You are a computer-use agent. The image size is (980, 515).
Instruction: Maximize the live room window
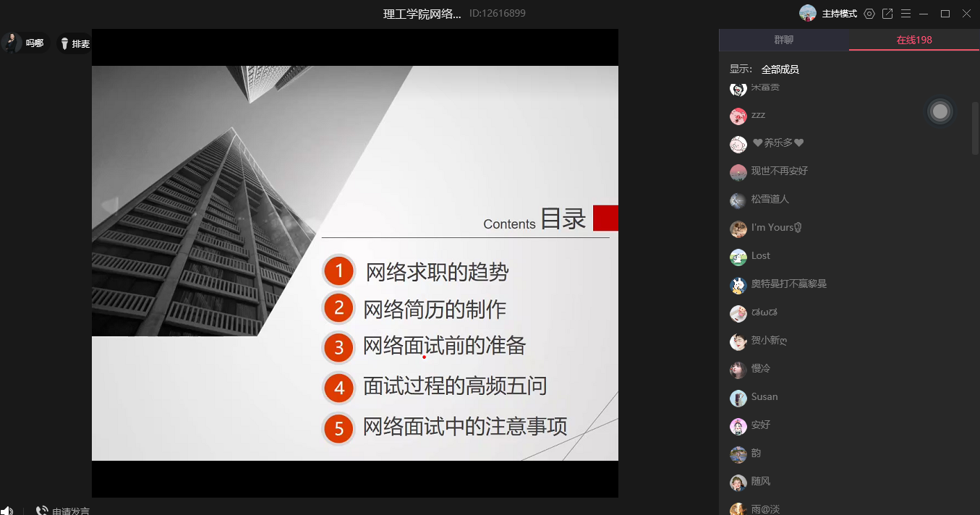(945, 14)
